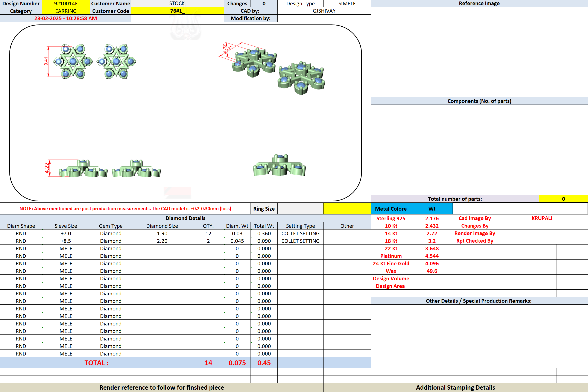Select the Reference Image header
The height and width of the screenshot is (392, 588).
(x=479, y=3)
